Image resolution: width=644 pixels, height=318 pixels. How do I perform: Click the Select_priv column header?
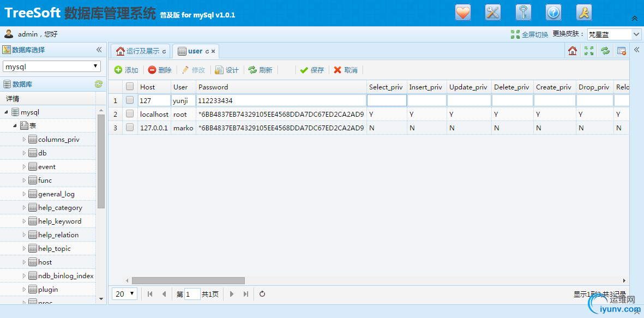[387, 87]
